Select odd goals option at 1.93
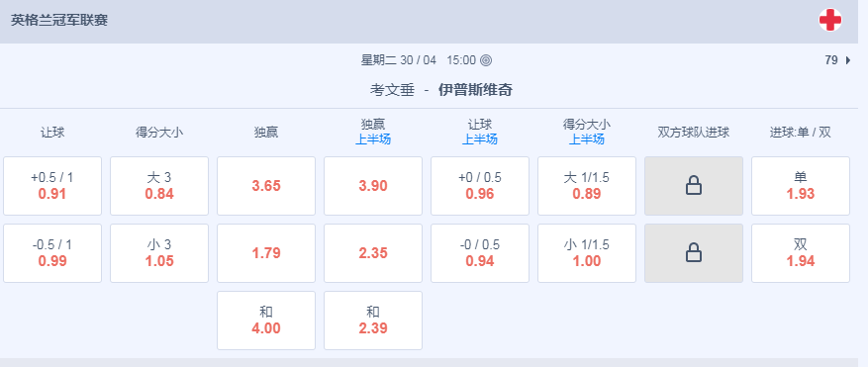This screenshot has width=868, height=367. coord(801,186)
